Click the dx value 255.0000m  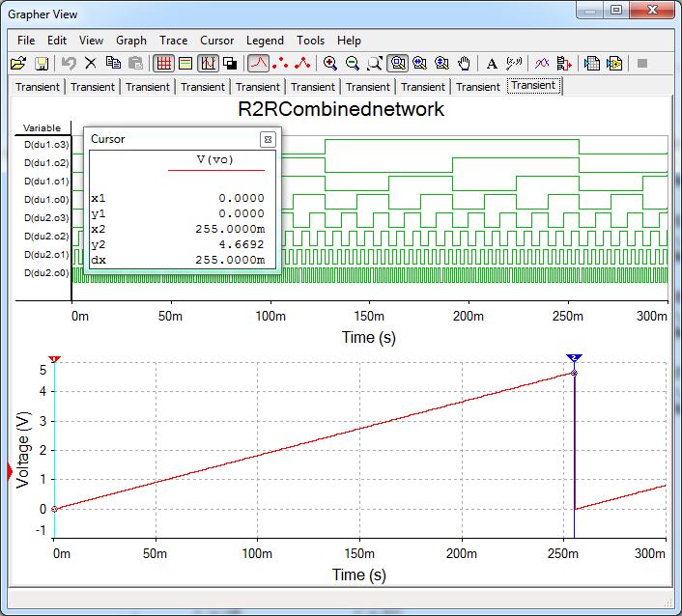230,260
